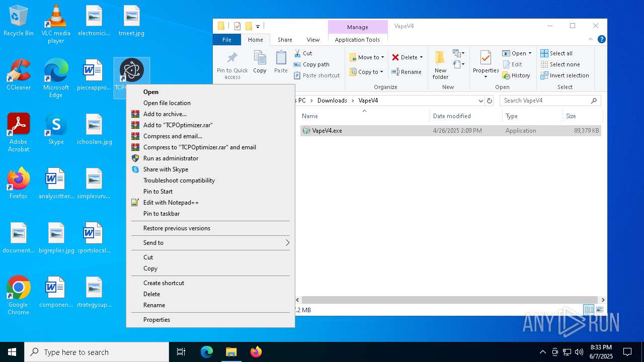This screenshot has height=362, width=644.
Task: Open the address bar history dropdown
Action: point(480,101)
